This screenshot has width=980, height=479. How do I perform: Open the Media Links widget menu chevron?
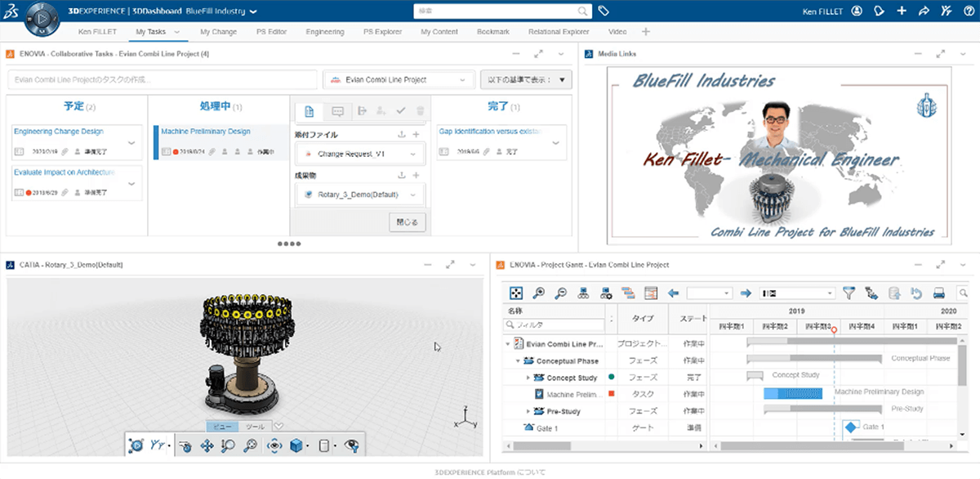click(964, 54)
